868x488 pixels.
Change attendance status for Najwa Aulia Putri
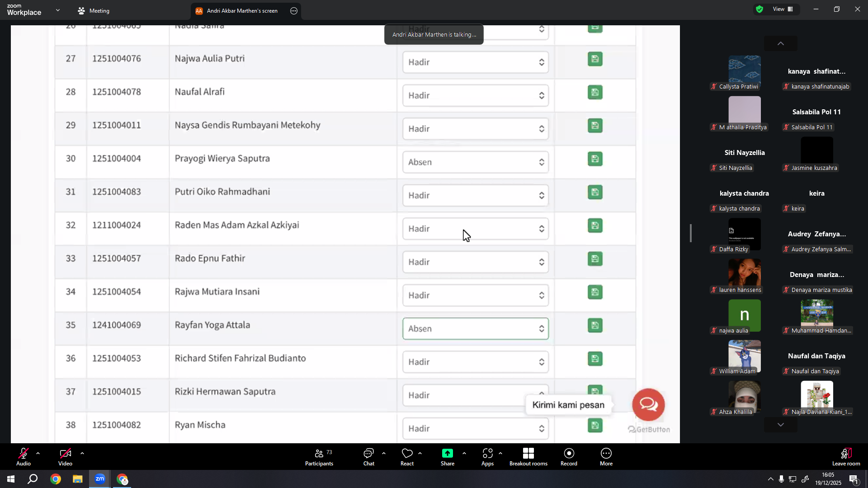[x=476, y=62]
